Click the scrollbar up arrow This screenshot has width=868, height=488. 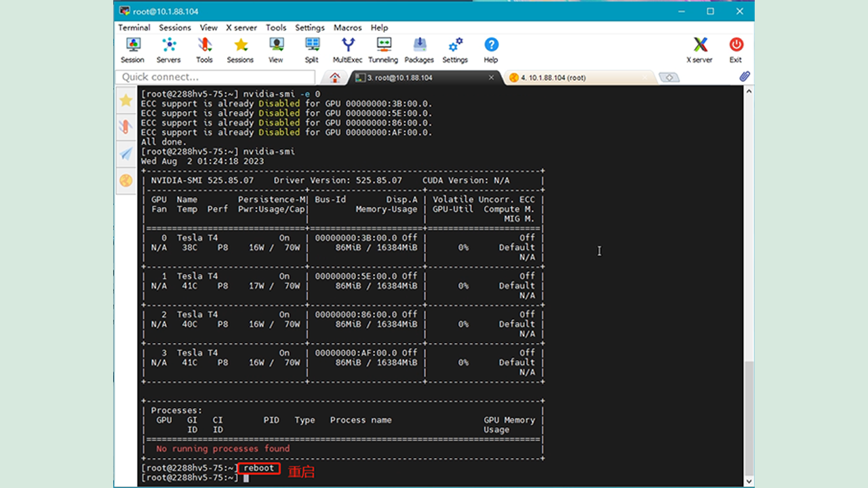[x=749, y=91]
